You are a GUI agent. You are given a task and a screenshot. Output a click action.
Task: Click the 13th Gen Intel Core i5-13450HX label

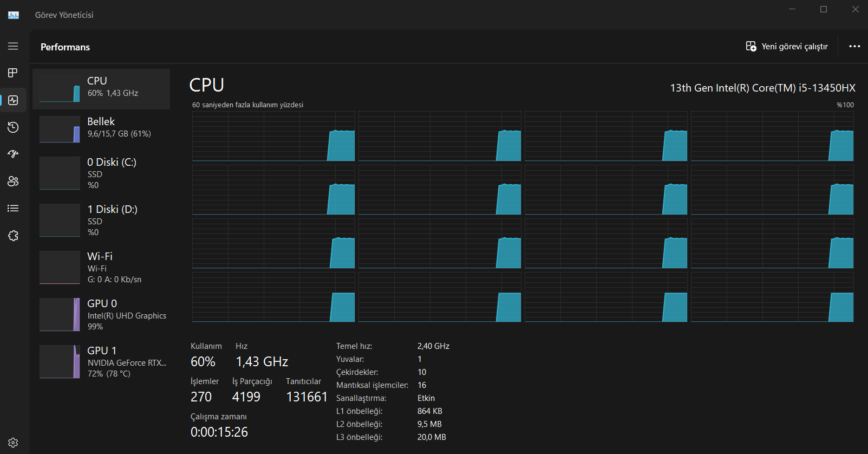coord(763,88)
